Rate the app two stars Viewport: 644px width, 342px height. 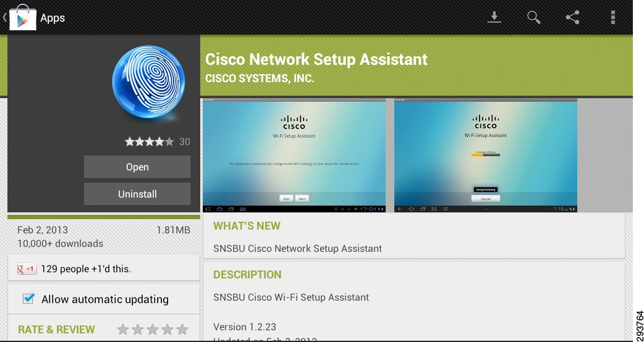click(x=138, y=329)
